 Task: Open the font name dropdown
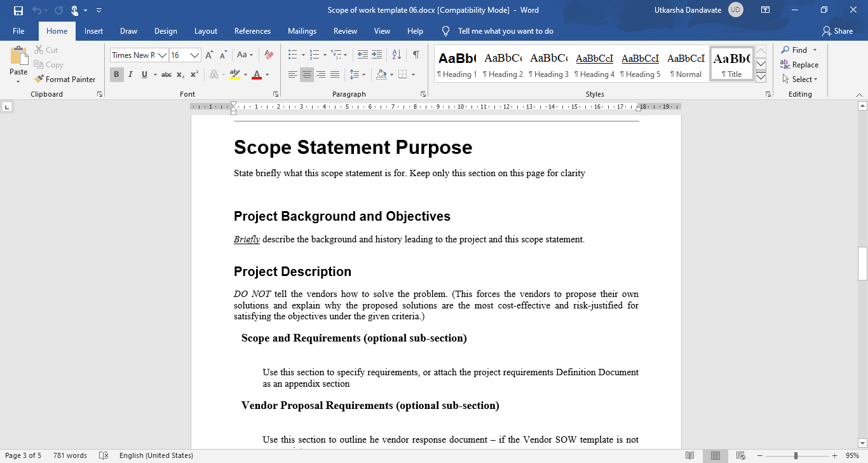[x=163, y=55]
